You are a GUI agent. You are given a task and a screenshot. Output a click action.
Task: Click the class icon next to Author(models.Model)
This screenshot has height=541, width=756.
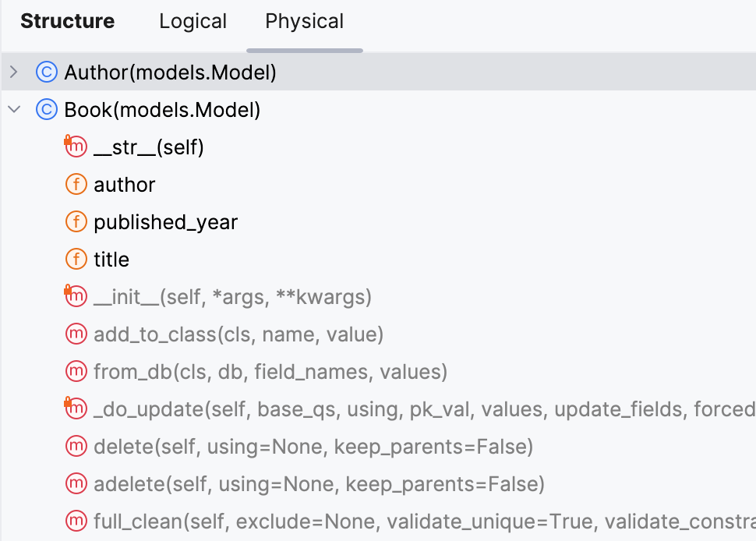pos(46,72)
